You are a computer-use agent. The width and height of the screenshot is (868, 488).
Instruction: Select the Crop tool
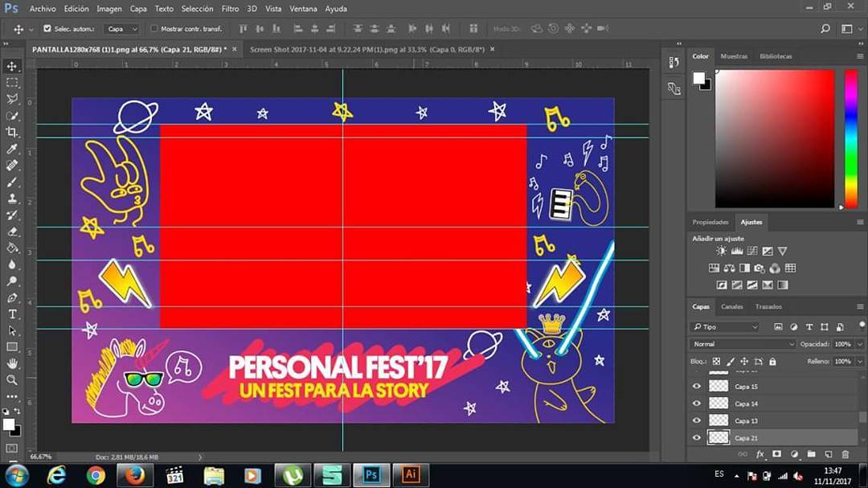(11, 133)
